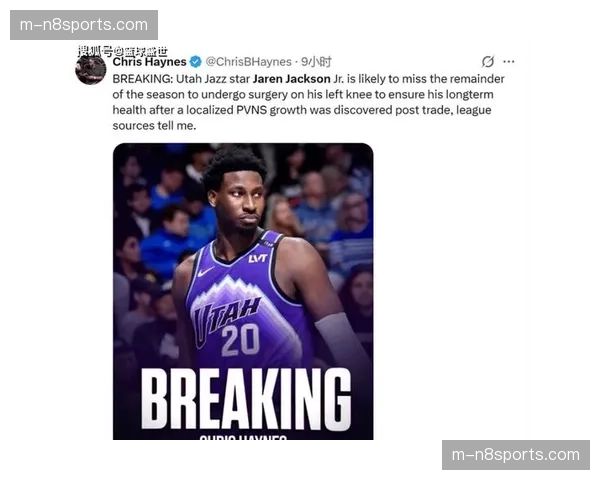Click the UTAH wordmark on the jersey
This screenshot has width=600, height=480.
[226, 316]
